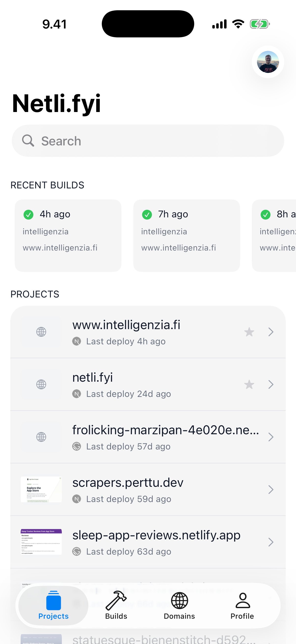Viewport: 296px width, 644px height.
Task: Tap the Domains globe icon
Action: [x=179, y=601]
